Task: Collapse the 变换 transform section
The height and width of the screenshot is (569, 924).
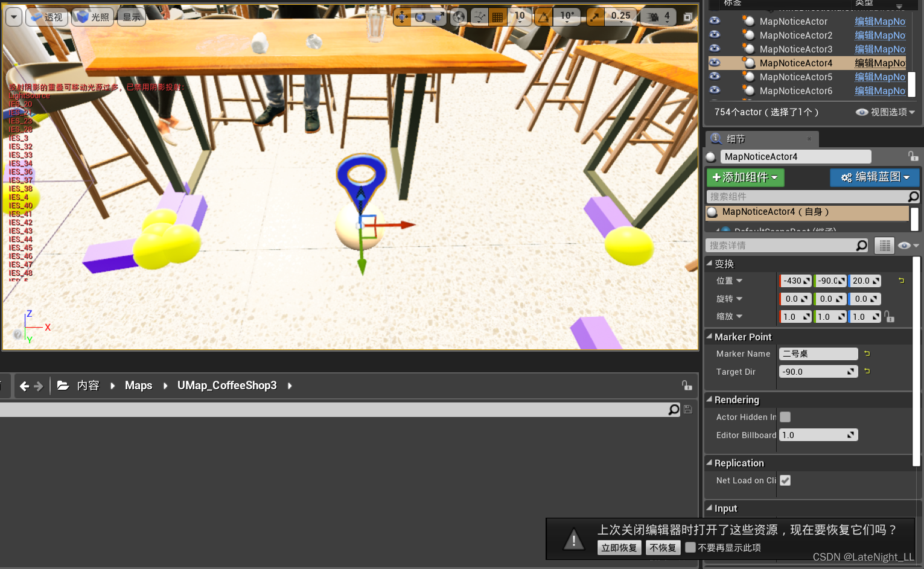Action: click(x=710, y=264)
